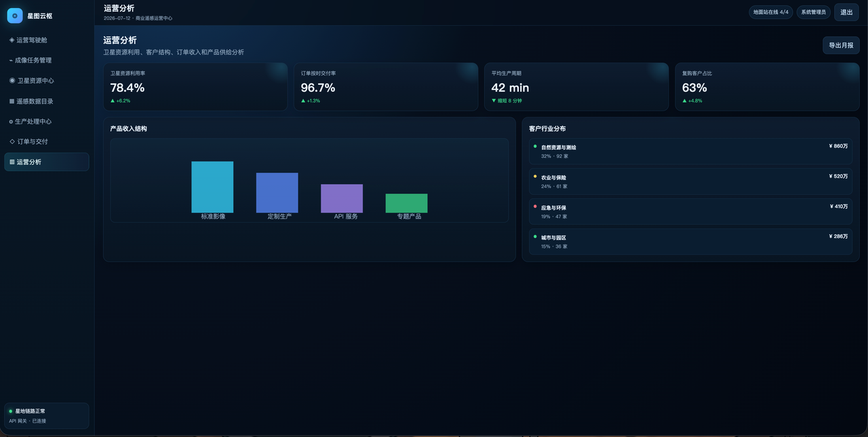Click the 标准影像 cyan bar in chart
868x437 pixels.
212,187
